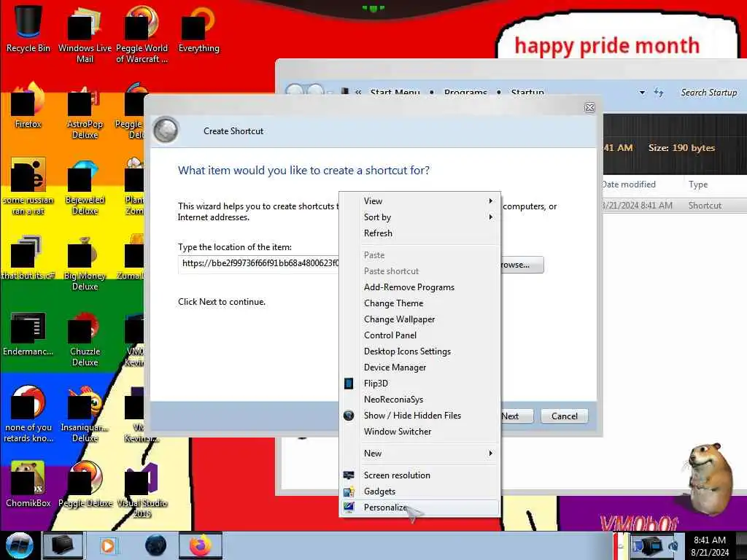Select the Firefox desktop shortcut
Screen dimensions: 747x560
(x=28, y=106)
